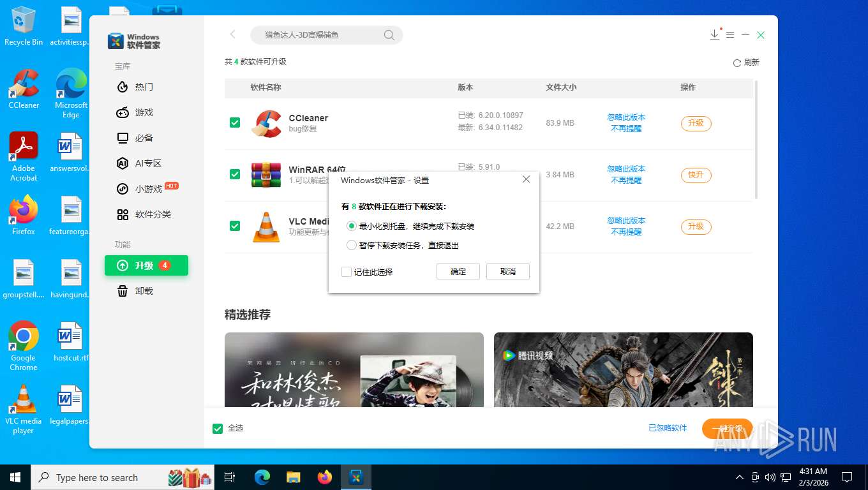Click Task View icon on taskbar
This screenshot has height=490, width=868.
(x=230, y=477)
